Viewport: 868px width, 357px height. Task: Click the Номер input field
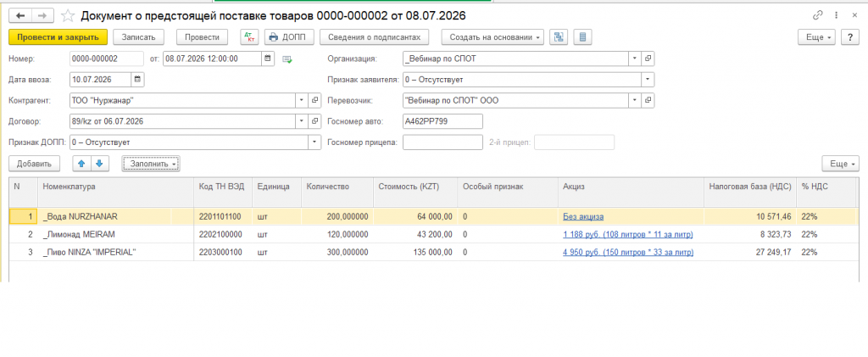tap(106, 59)
